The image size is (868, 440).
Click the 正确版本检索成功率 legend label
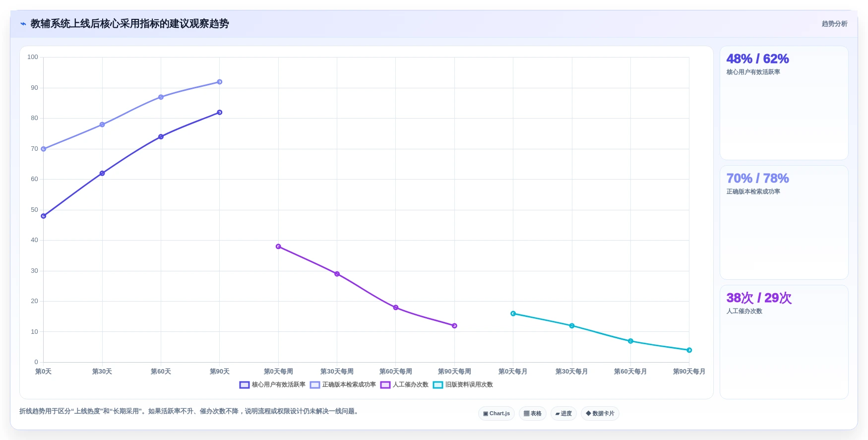point(349,385)
